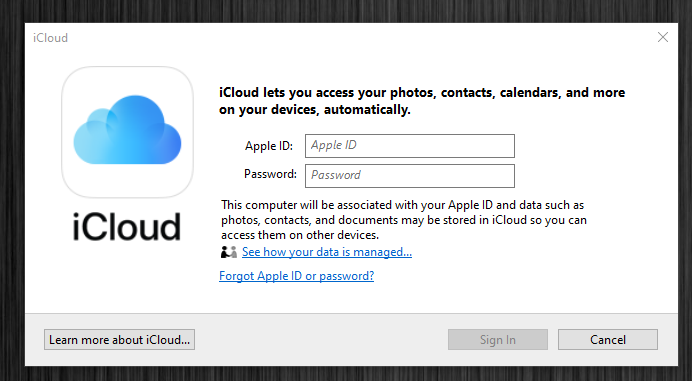Click empty title bar area beside iCloud title
Image resolution: width=692 pixels, height=381 pixels.
[x=353, y=38]
